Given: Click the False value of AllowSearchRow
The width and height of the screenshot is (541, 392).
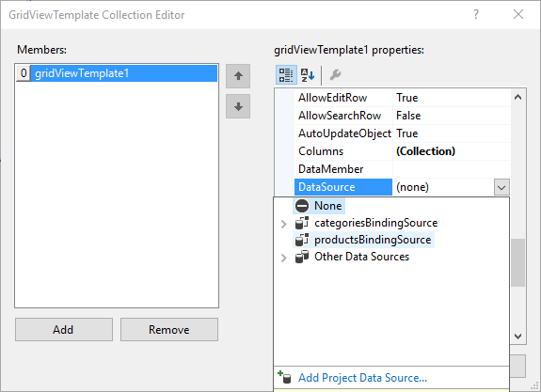Looking at the screenshot, I should click(x=452, y=116).
